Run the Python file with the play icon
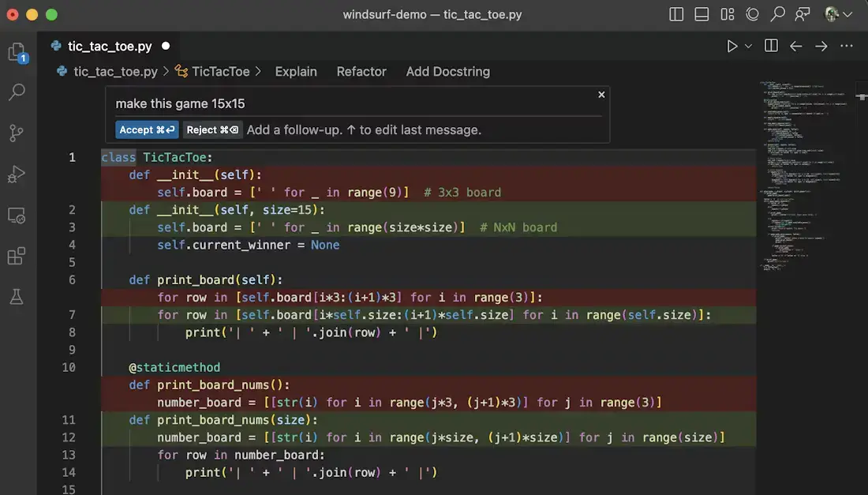 tap(730, 45)
